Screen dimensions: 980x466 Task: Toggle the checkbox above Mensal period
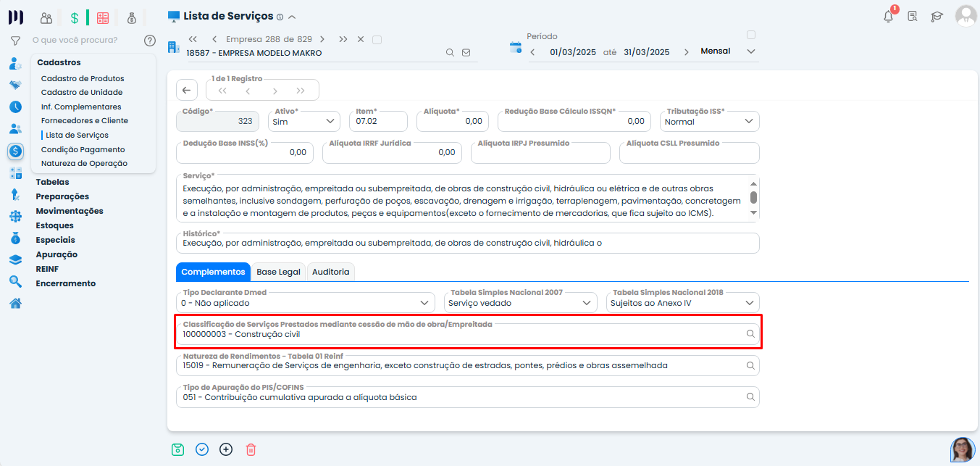coord(750,35)
